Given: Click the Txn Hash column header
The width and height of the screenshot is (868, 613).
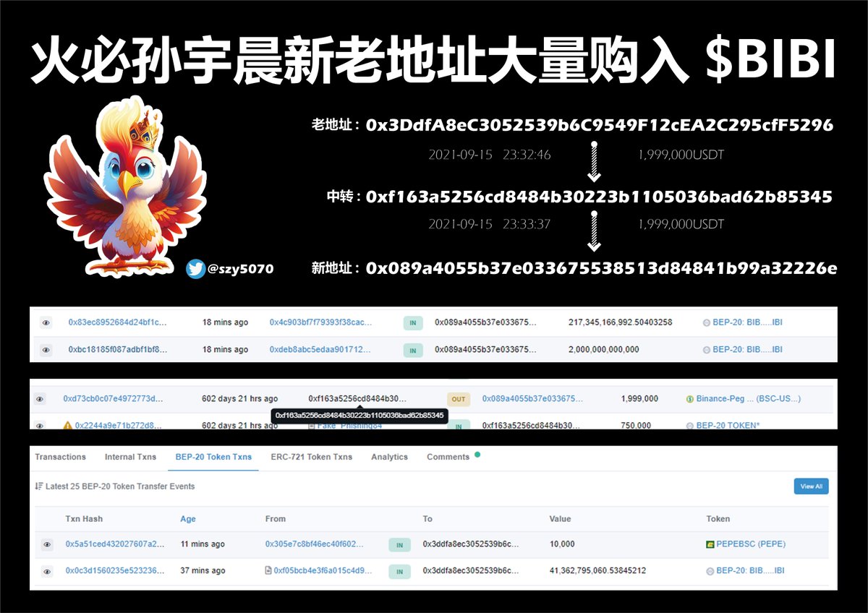Looking at the screenshot, I should [84, 519].
